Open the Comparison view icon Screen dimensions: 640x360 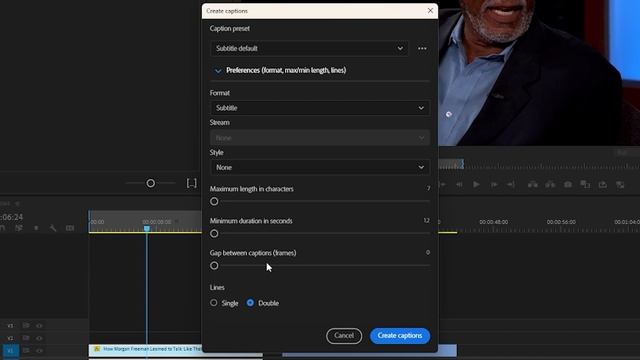[x=585, y=184]
